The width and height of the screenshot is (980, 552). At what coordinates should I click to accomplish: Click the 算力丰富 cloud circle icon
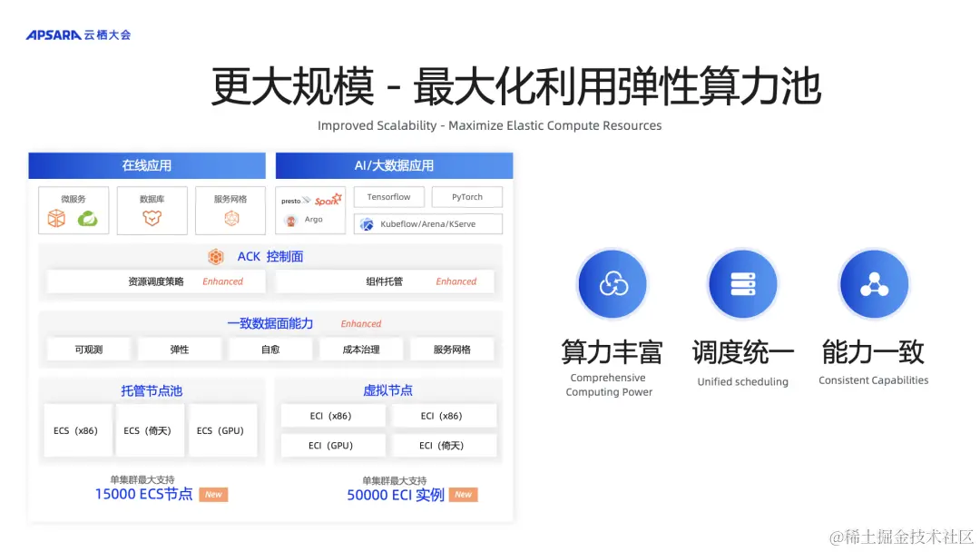click(612, 283)
